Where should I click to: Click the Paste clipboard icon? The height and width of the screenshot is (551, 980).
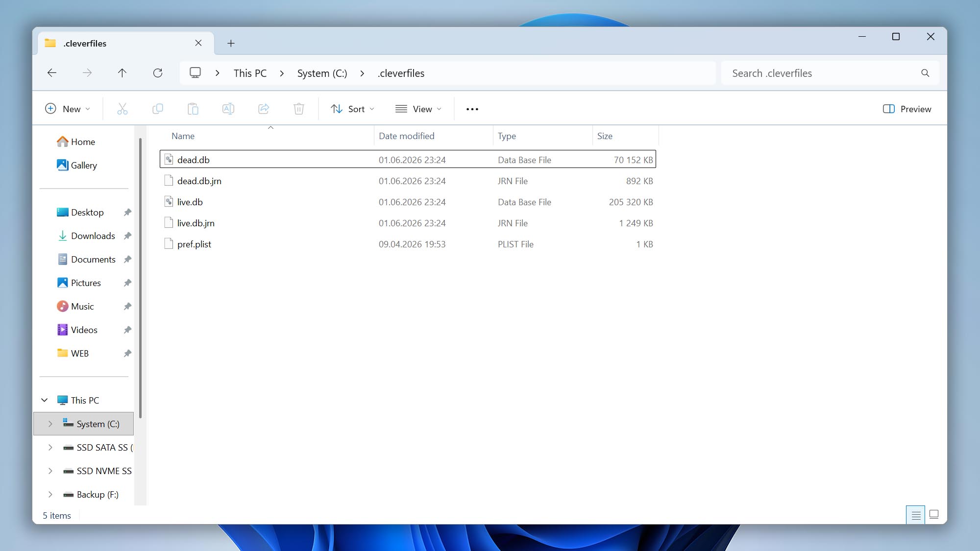193,109
